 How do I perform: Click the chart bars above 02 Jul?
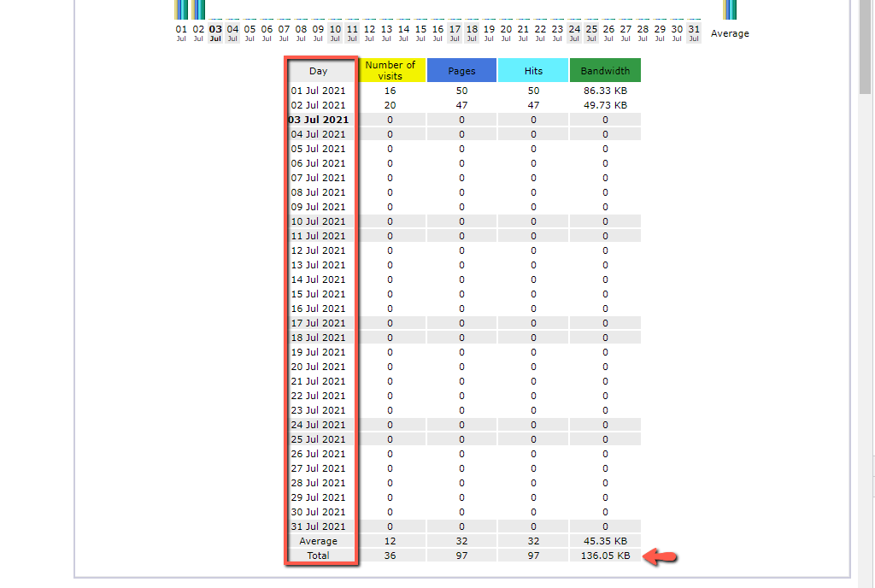198,9
